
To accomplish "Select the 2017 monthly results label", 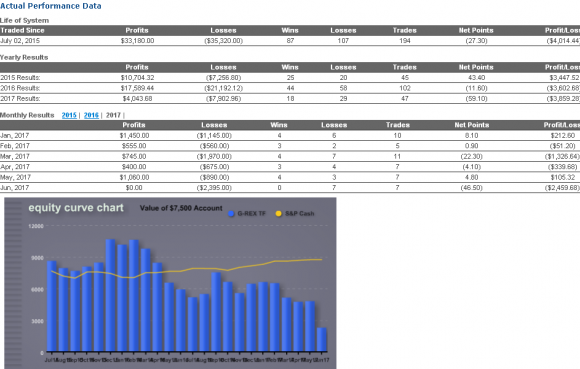I will pos(113,115).
